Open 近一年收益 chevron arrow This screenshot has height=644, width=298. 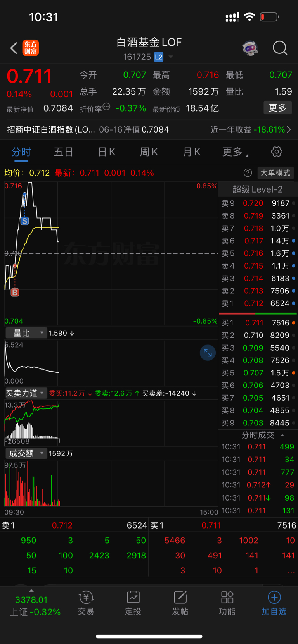[289, 129]
